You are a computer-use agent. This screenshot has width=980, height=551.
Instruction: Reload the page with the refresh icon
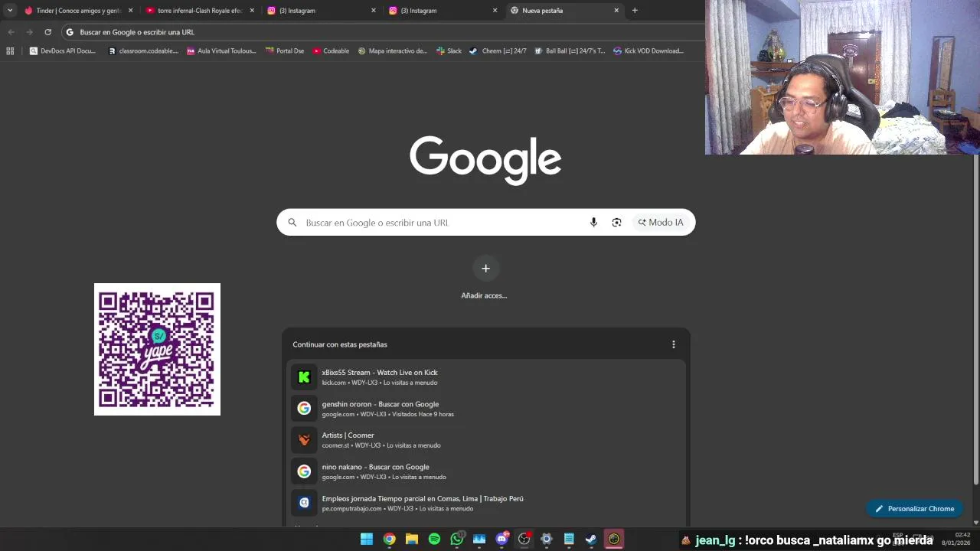pos(47,32)
